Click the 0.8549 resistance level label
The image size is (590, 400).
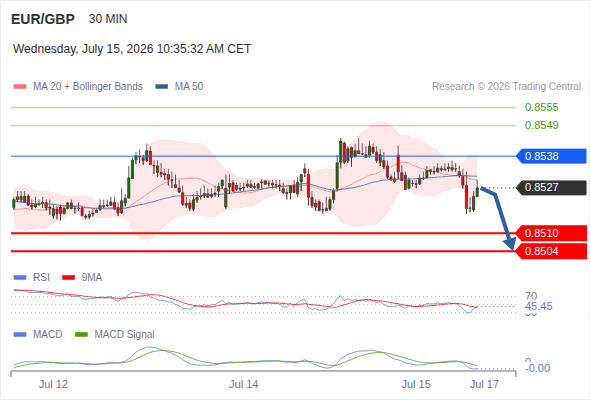coord(541,125)
